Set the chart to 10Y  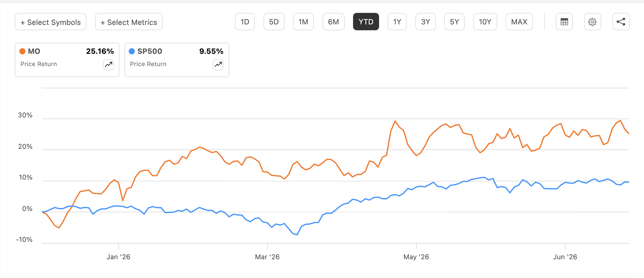click(x=485, y=22)
